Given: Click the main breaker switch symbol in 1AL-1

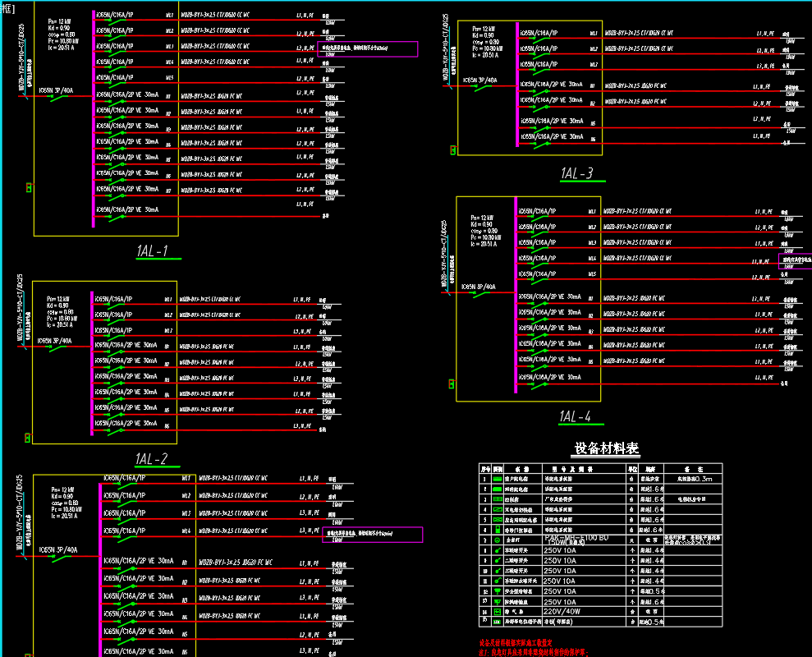Looking at the screenshot, I should click(x=57, y=96).
